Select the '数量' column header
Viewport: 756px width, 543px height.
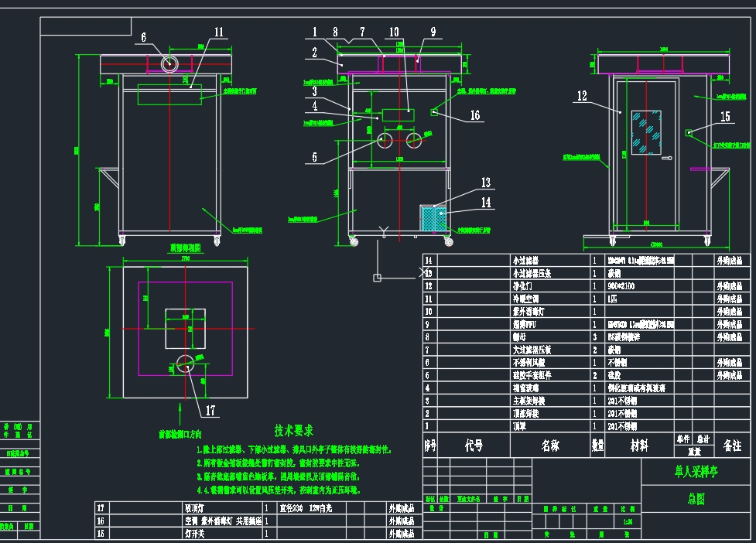point(598,446)
